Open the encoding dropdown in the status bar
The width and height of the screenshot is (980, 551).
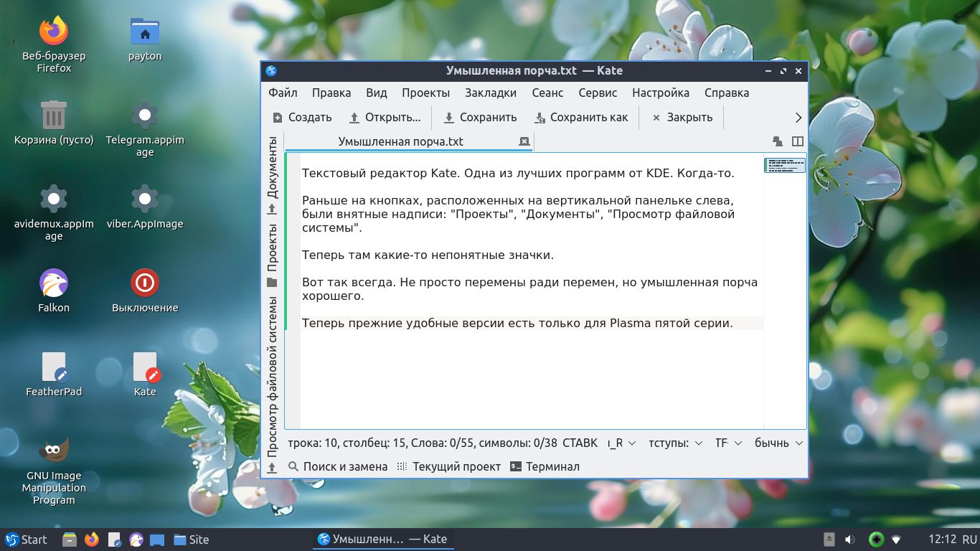[x=729, y=443]
